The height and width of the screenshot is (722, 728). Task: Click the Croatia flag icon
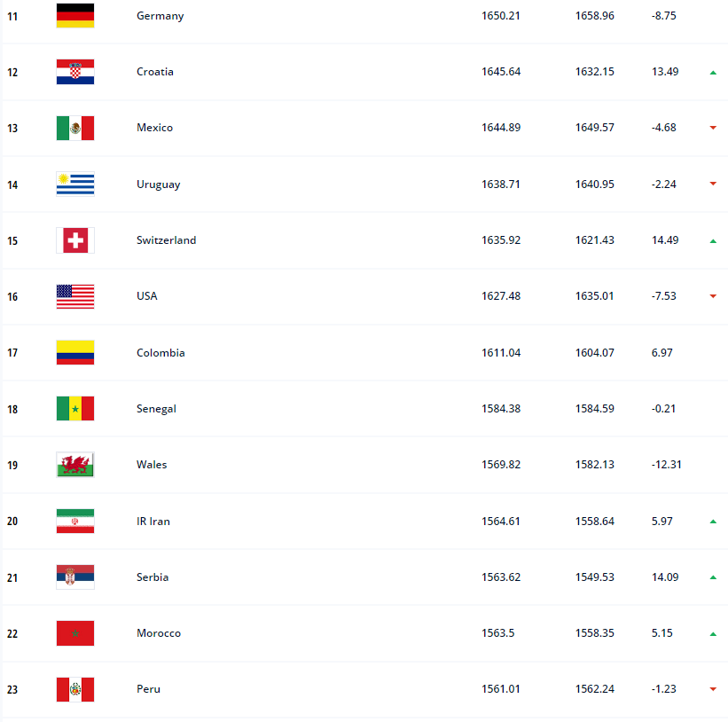pos(75,72)
